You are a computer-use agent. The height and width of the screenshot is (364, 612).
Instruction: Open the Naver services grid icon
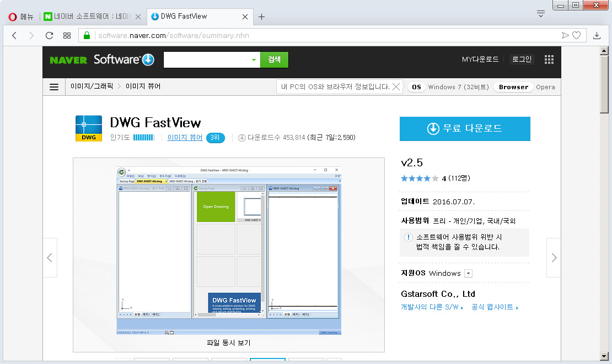[549, 59]
